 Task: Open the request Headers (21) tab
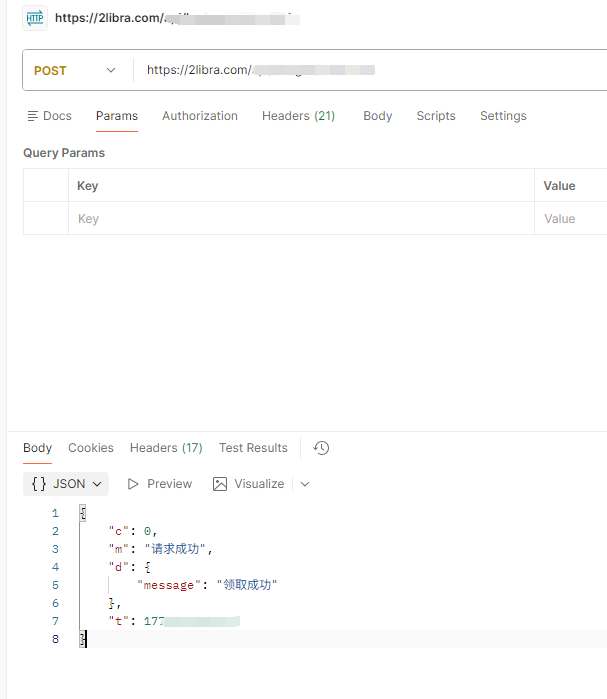[x=298, y=116]
